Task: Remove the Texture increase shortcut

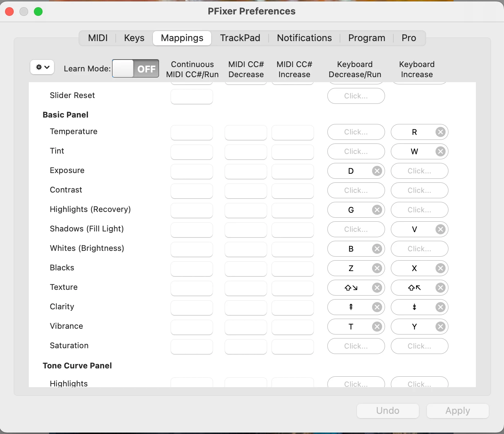Action: (440, 288)
